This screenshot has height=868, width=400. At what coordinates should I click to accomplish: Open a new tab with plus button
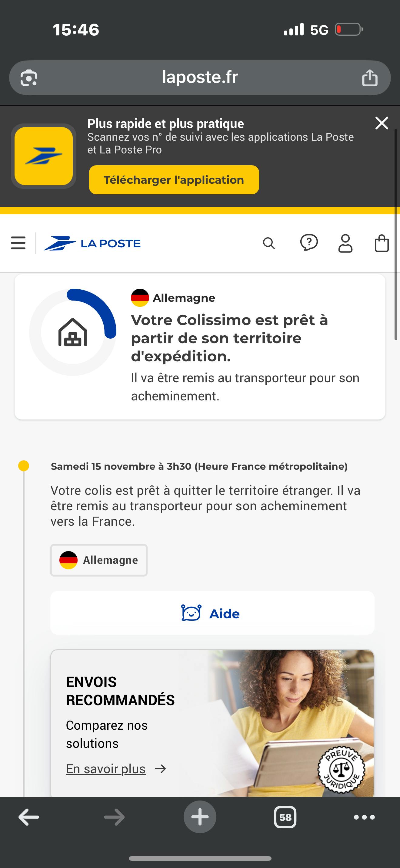pyautogui.click(x=200, y=817)
